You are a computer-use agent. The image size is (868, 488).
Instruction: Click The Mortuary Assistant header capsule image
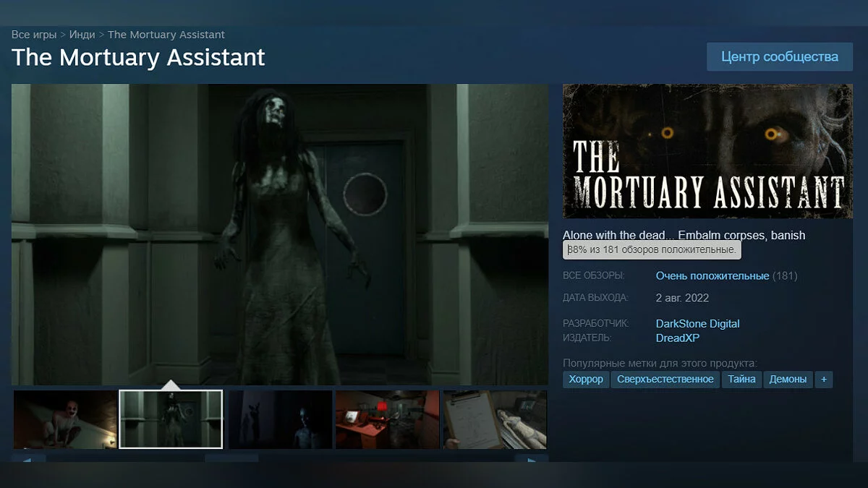(x=707, y=151)
